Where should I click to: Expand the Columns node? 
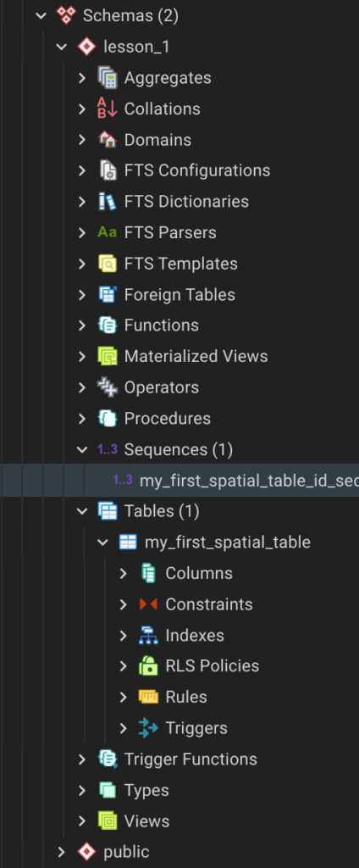pyautogui.click(x=124, y=574)
